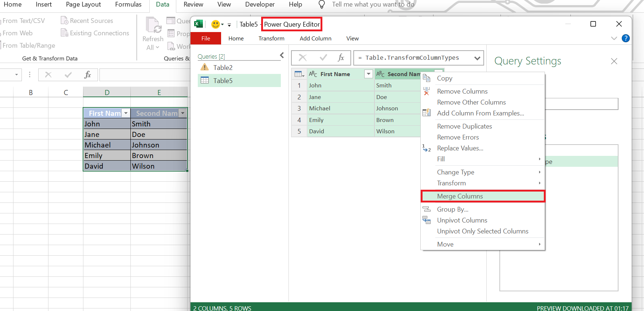644x311 pixels.
Task: Open the Excel Name Box dropdown
Action: (16, 75)
